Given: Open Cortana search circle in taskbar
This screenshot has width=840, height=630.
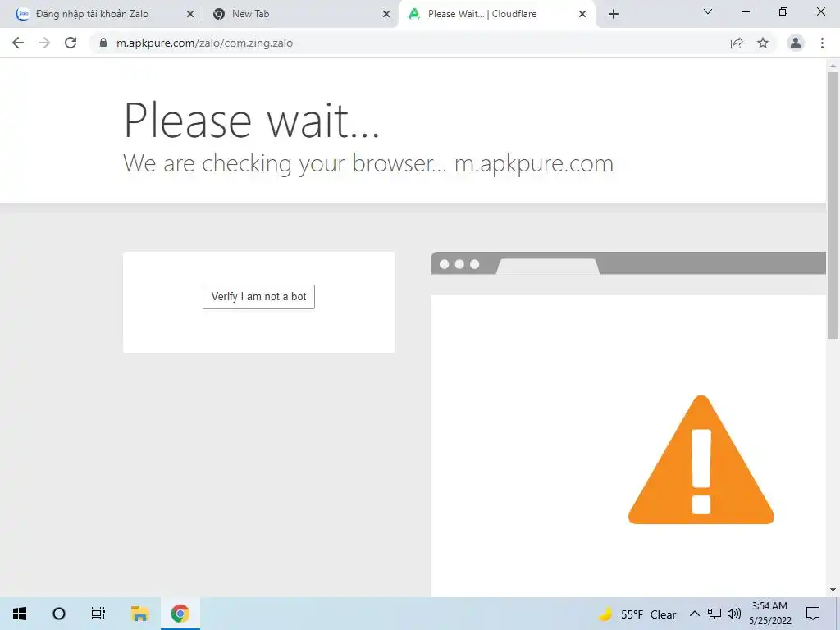Looking at the screenshot, I should click(59, 614).
